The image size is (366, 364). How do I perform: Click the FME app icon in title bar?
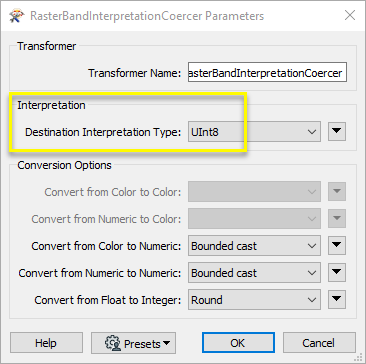(15, 16)
